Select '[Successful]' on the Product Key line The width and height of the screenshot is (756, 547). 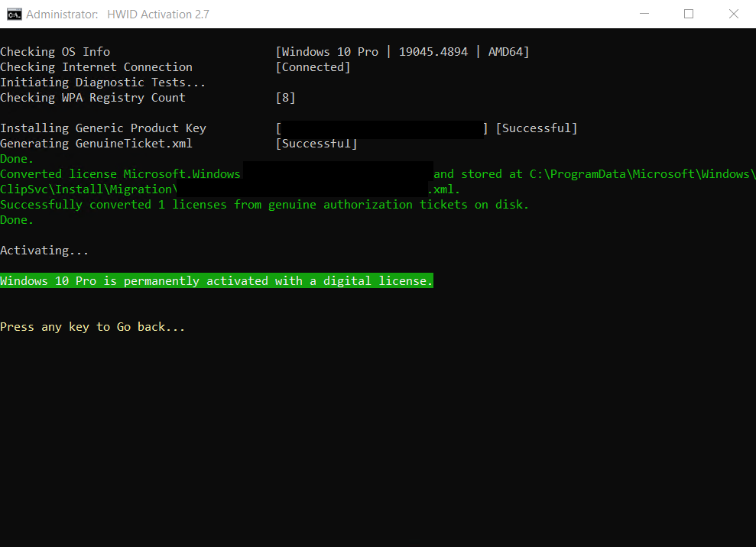(537, 128)
